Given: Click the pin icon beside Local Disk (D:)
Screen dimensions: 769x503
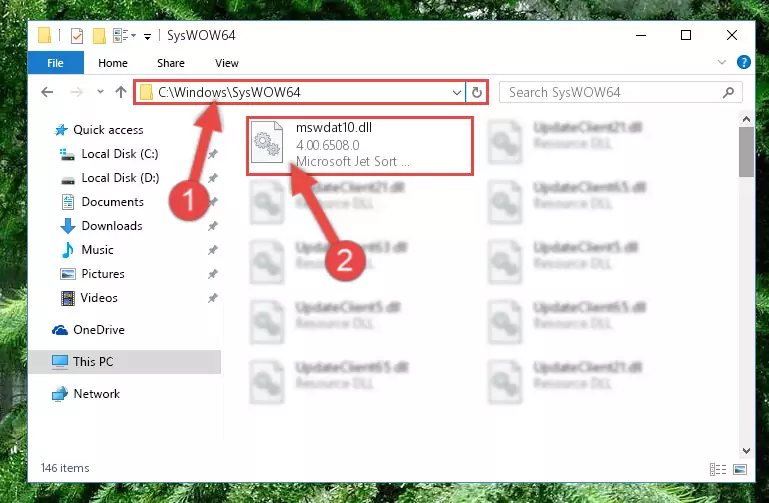Looking at the screenshot, I should pos(212,178).
